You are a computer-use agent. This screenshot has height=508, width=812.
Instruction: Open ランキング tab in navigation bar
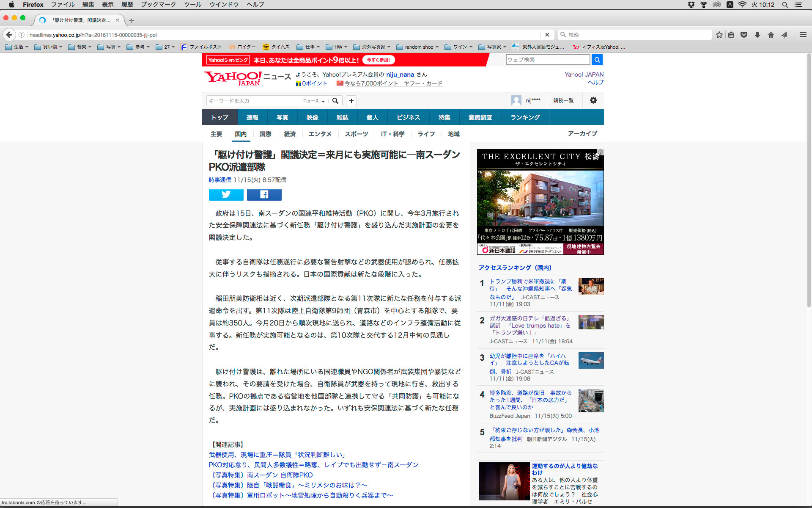(525, 117)
